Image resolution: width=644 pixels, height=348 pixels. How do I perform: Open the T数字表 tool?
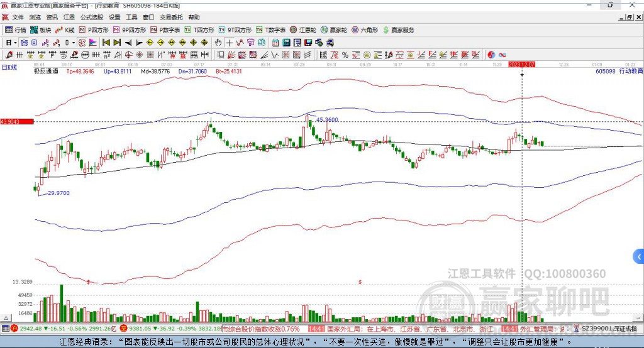pyautogui.click(x=270, y=30)
